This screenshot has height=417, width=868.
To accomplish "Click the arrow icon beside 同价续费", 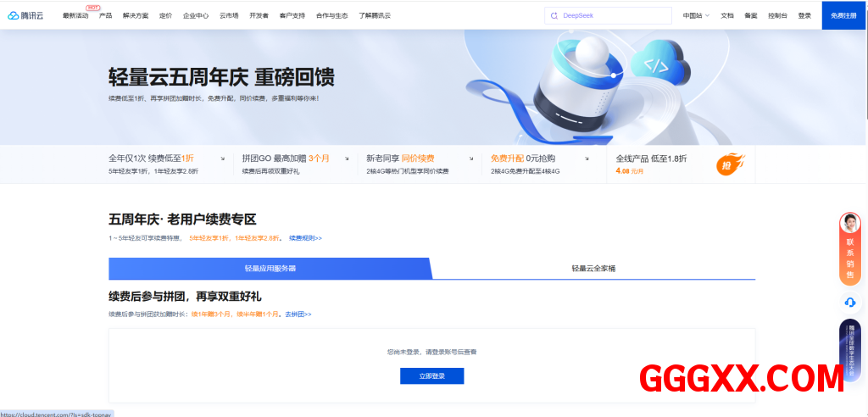I will (471, 158).
